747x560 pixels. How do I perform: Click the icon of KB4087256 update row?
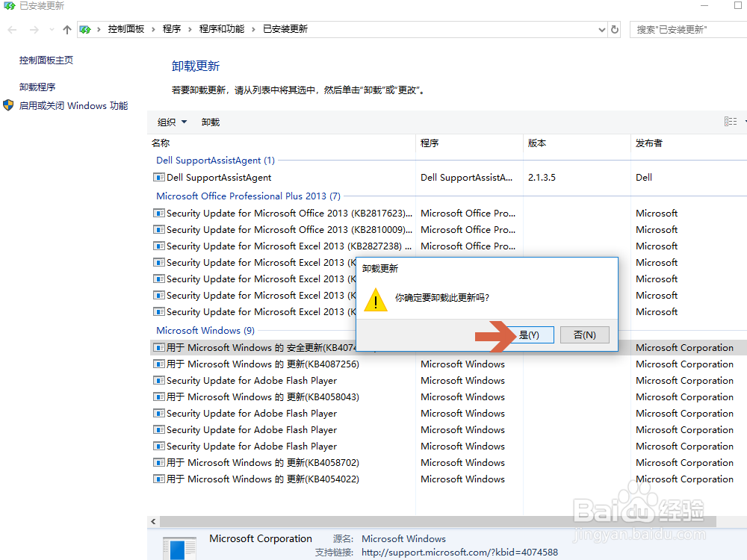click(158, 364)
